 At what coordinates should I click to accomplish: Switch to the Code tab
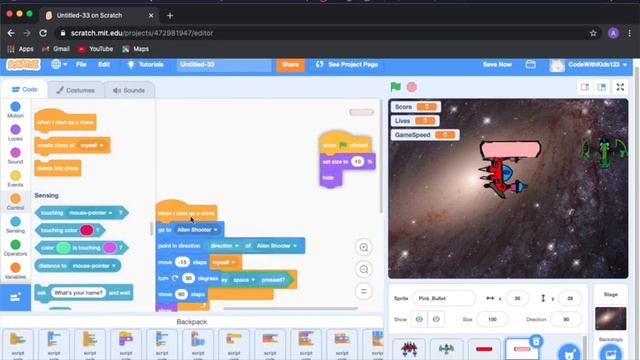tap(24, 89)
